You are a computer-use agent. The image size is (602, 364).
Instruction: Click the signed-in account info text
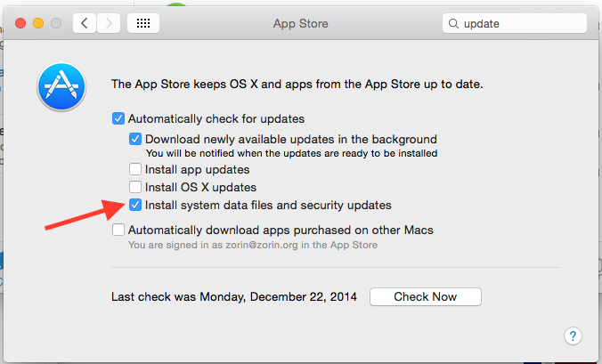[253, 245]
